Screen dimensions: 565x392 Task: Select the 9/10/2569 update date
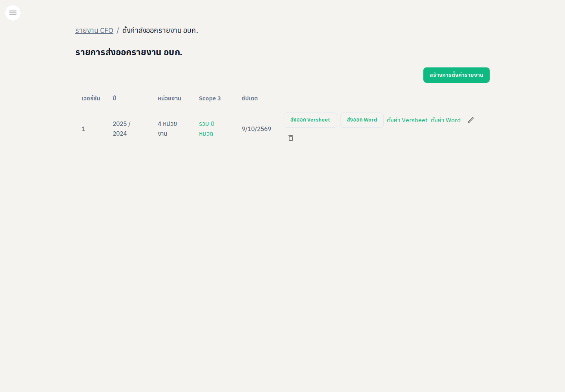click(x=257, y=129)
